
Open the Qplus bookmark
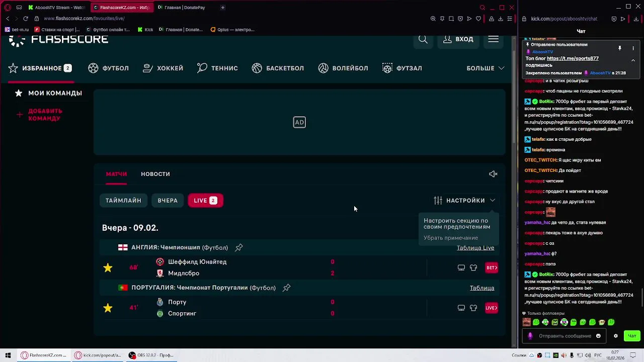click(232, 30)
